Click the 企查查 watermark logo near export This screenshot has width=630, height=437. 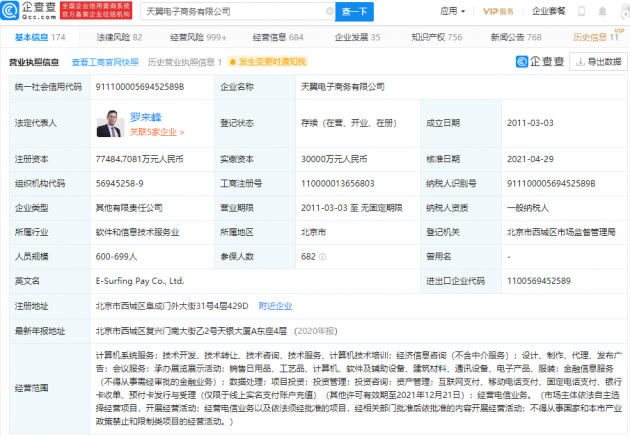(540, 61)
